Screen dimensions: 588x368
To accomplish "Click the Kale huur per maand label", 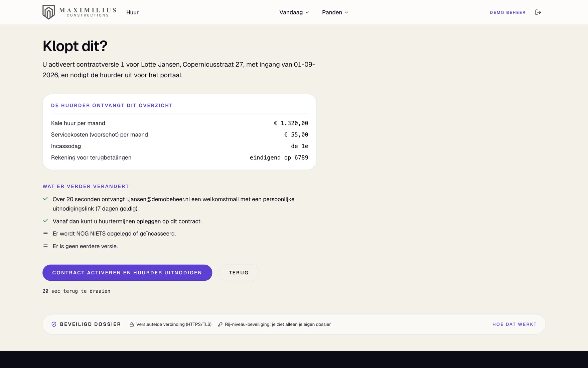I will pos(78,123).
